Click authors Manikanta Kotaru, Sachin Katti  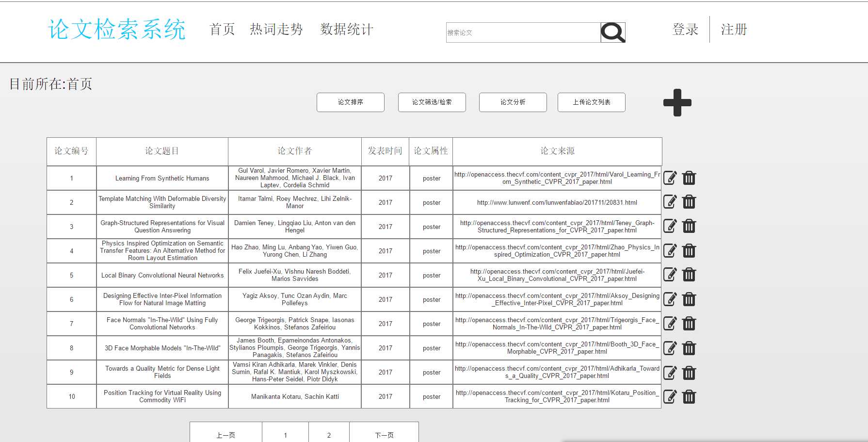click(x=295, y=397)
